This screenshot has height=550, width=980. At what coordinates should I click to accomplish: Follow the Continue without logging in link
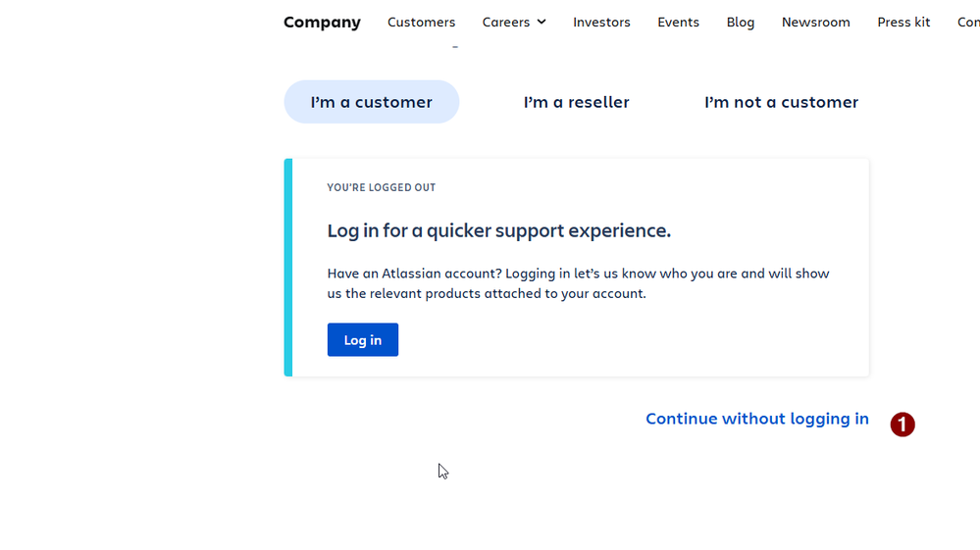pos(757,419)
